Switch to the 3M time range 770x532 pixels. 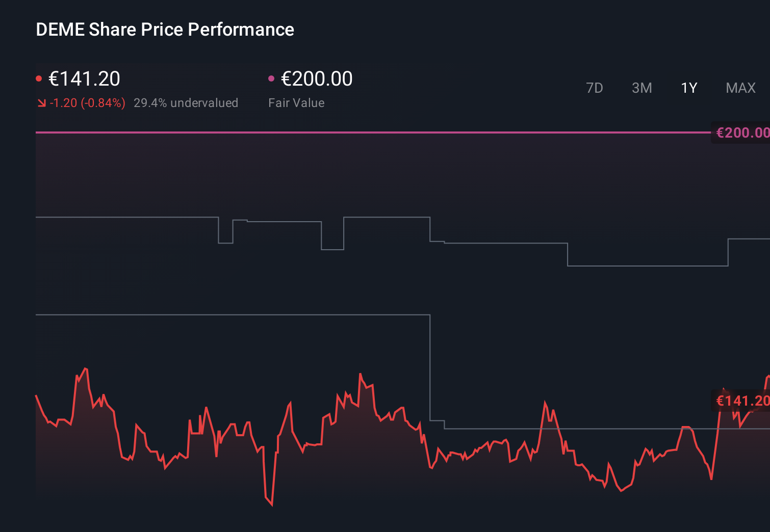(641, 88)
